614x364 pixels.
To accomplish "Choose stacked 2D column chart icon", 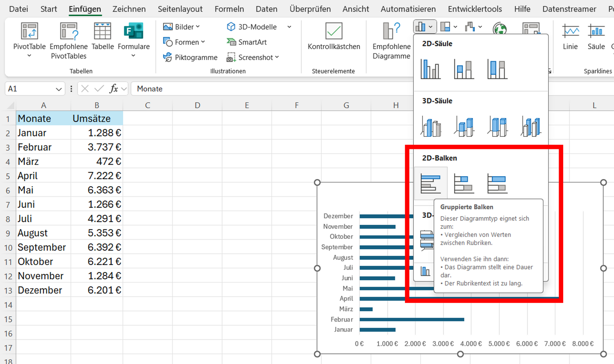I will [464, 69].
